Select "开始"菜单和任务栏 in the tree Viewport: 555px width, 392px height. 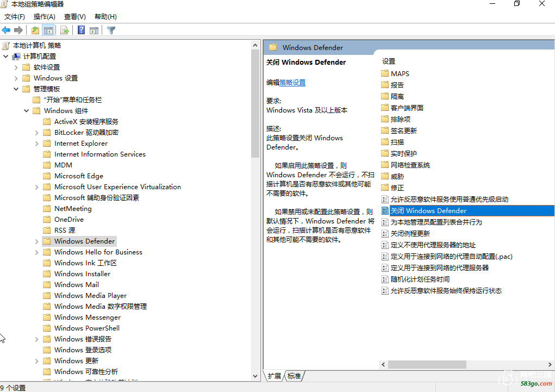tap(72, 100)
